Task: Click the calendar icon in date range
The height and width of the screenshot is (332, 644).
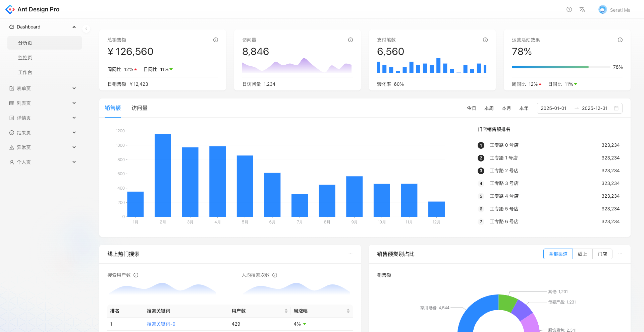Action: pos(616,108)
